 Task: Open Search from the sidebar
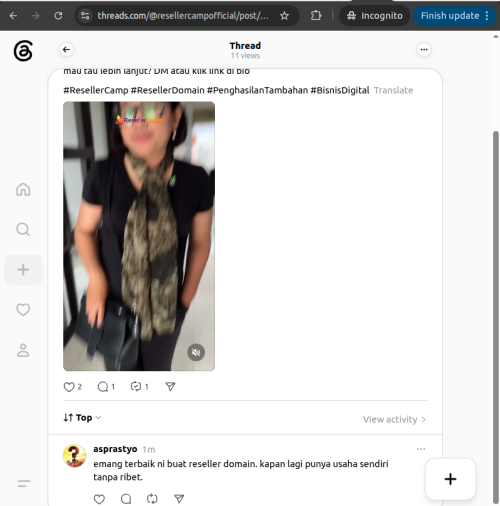tap(23, 229)
